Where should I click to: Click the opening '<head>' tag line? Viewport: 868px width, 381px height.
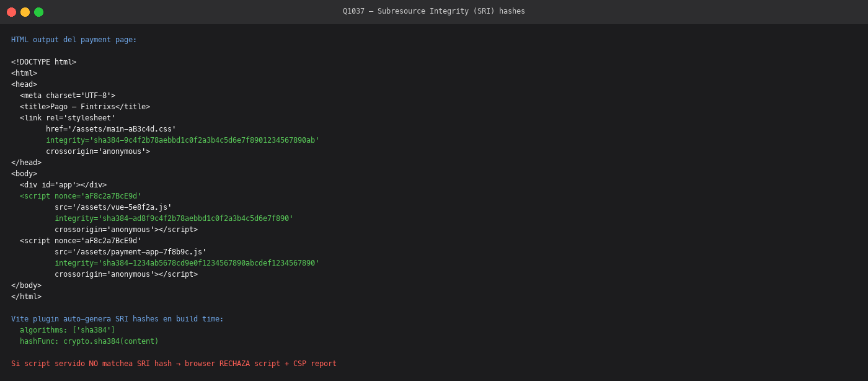pos(24,84)
